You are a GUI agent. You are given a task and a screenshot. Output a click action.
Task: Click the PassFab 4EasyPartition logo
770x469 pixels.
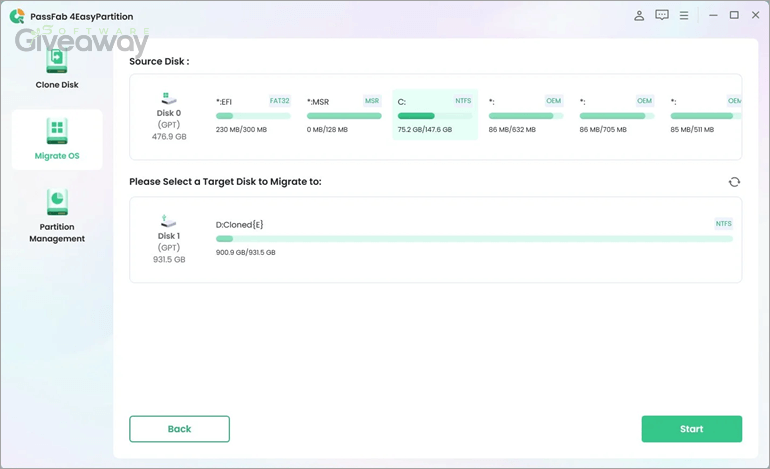pos(17,16)
